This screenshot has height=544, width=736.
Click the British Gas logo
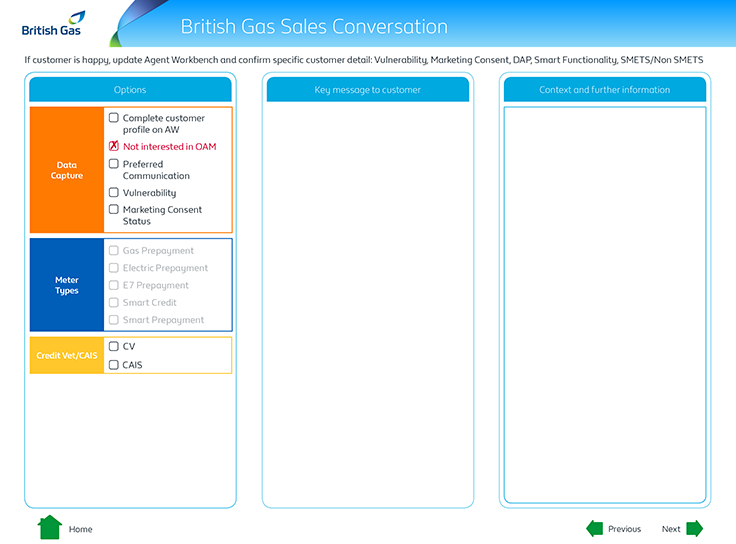pyautogui.click(x=52, y=24)
